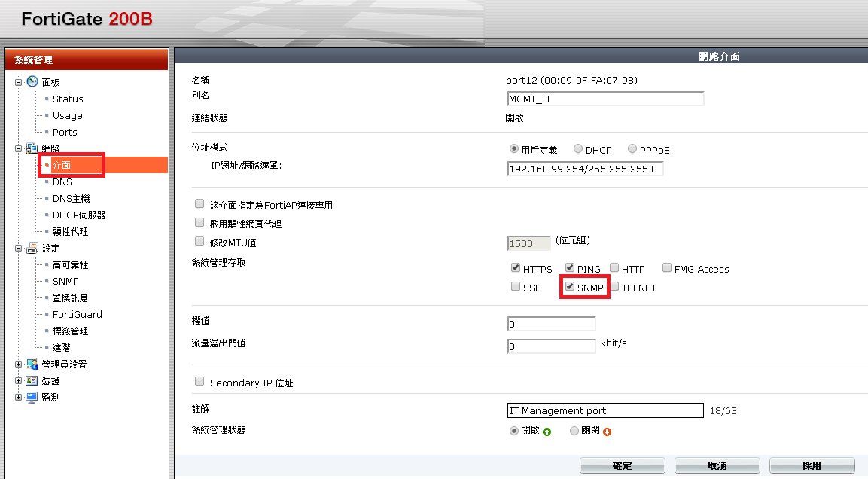This screenshot has width=868, height=479.
Task: Expand the 監測 tree node
Action: (18, 398)
